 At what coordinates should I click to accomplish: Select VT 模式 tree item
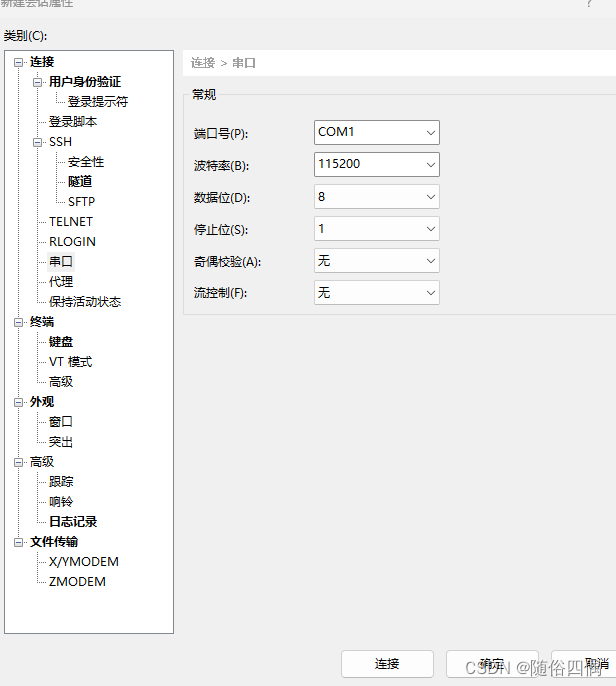(70, 362)
